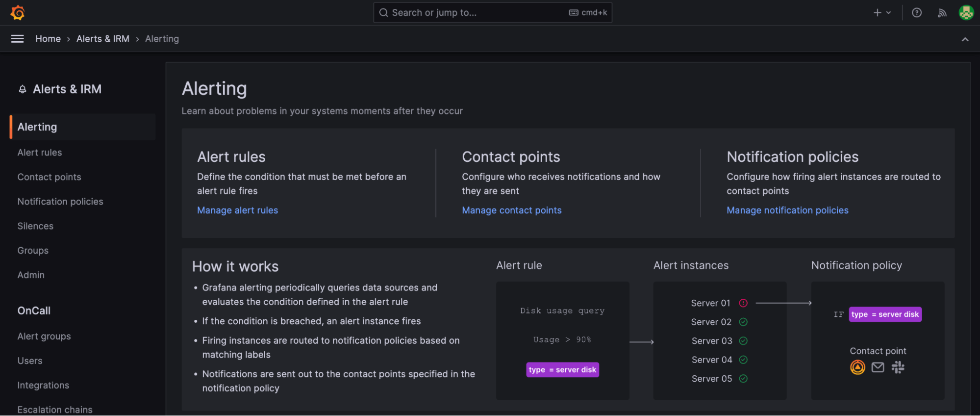The image size is (980, 416).
Task: Click the Alert rule diagram heading
Action: 519,265
